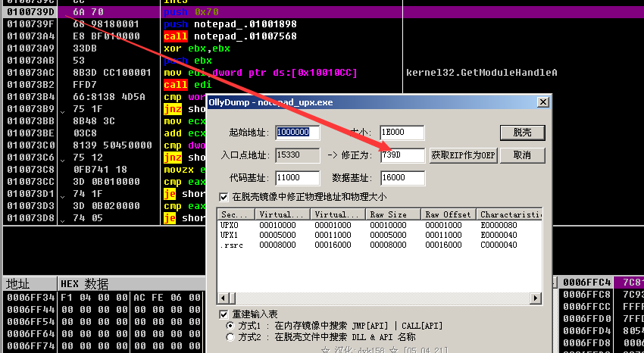Select address 010073B4 row
This screenshot has width=644, height=353.
pyautogui.click(x=30, y=97)
